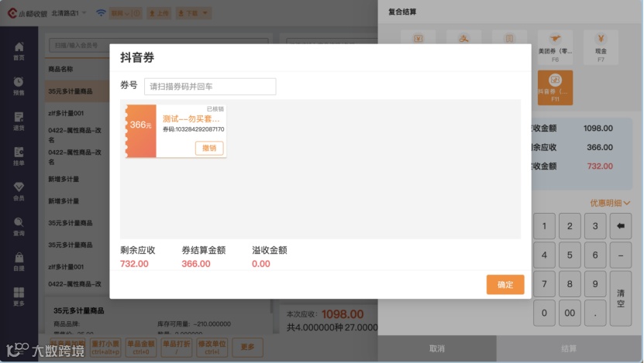Click keypad digit 9
The image size is (644, 363).
click(x=595, y=284)
